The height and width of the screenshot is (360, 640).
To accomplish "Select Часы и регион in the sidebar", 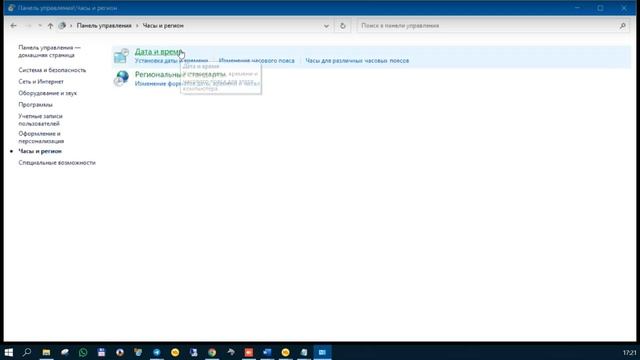I will tap(40, 151).
